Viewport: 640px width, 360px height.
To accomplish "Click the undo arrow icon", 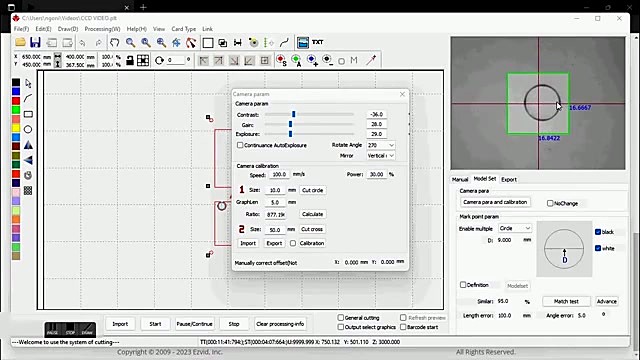I will pyautogui.click(x=82, y=42).
